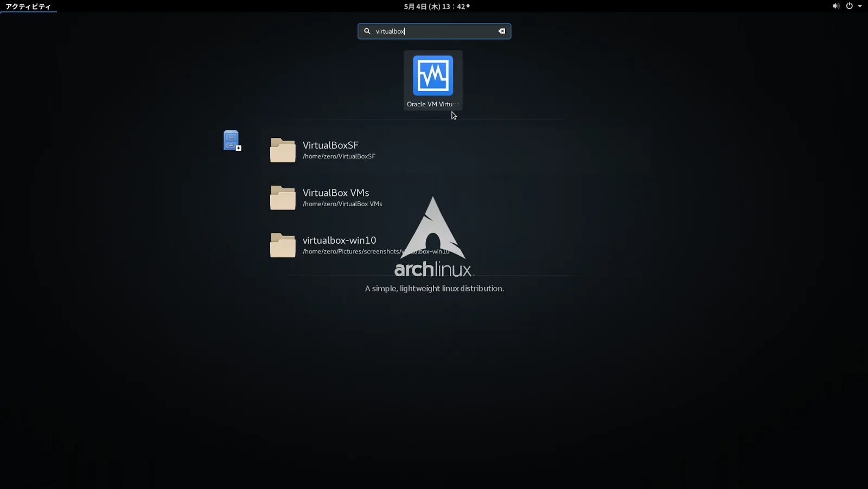Open the power icon system menu
This screenshot has height=489, width=868.
click(x=850, y=6)
